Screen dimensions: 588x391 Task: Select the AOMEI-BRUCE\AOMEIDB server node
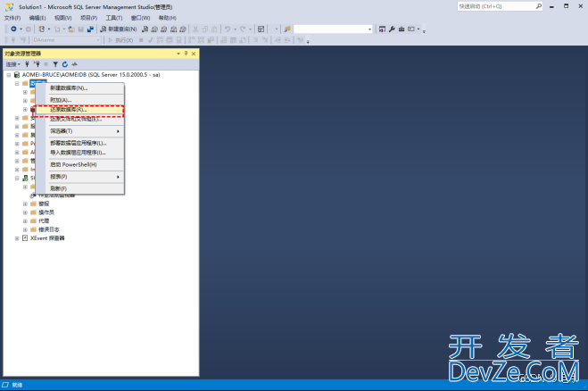[x=91, y=75]
